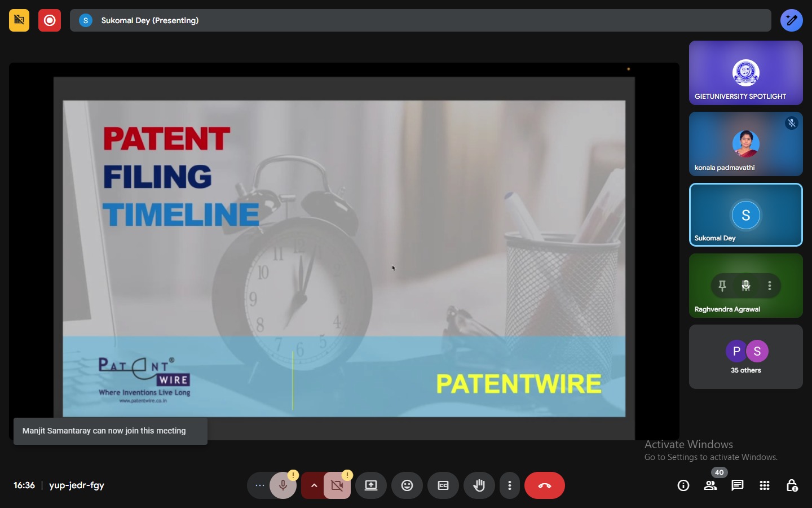Screen dimensions: 812x508
Task: Open options on Raghvendra Agrawal tile
Action: 770,286
